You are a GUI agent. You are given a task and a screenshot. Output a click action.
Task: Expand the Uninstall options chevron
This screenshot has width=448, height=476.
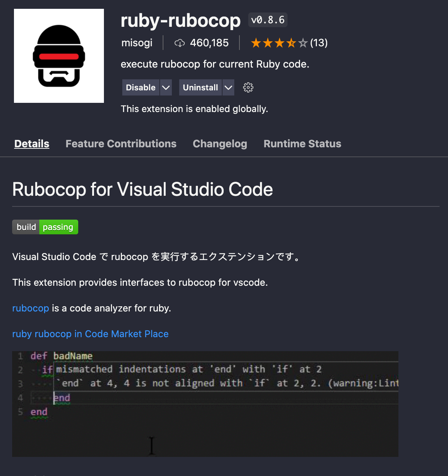[x=228, y=87]
